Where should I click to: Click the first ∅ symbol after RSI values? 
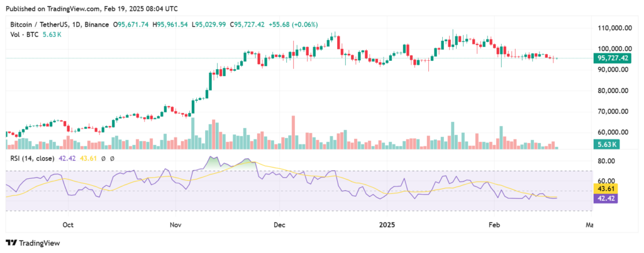tap(103, 158)
